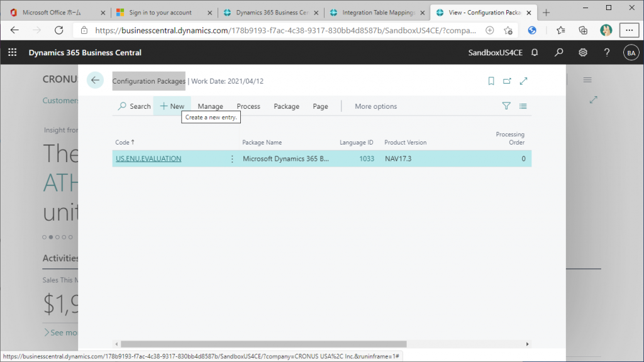Open the browser profile picture

pyautogui.click(x=606, y=30)
